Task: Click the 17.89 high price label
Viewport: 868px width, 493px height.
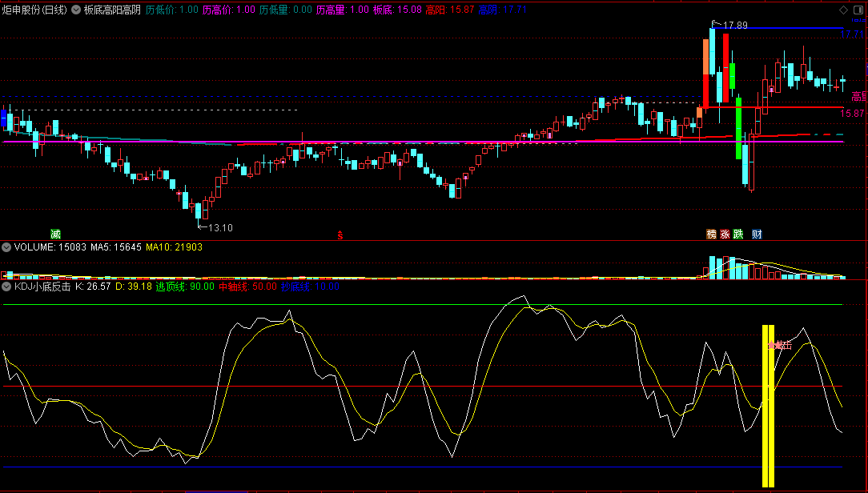Action: tap(734, 25)
